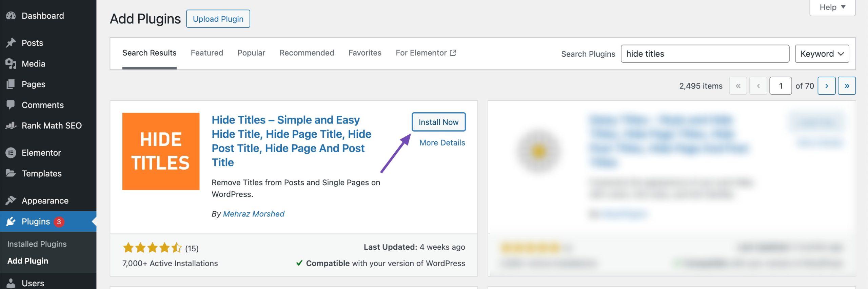Click the "Add Plugins" page heading

pos(145,19)
